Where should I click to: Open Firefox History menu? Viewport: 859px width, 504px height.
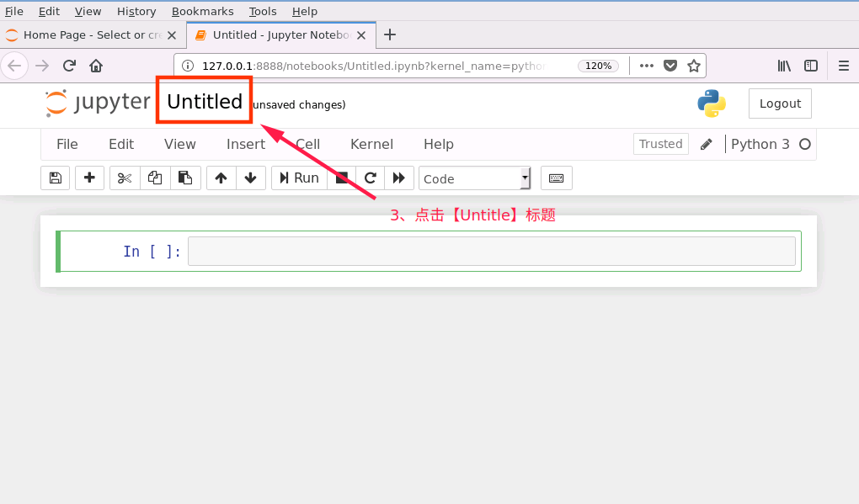click(136, 12)
